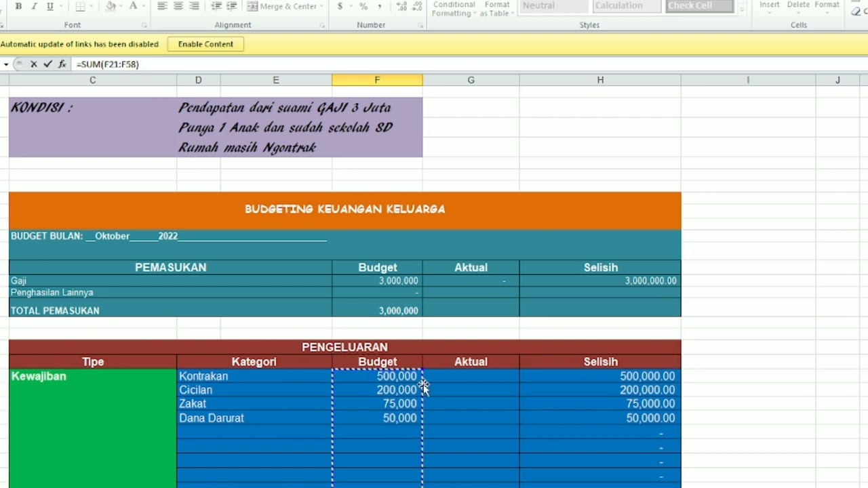Screen dimensions: 868x488
Task: Apply the Calculation cell style
Action: point(626,5)
